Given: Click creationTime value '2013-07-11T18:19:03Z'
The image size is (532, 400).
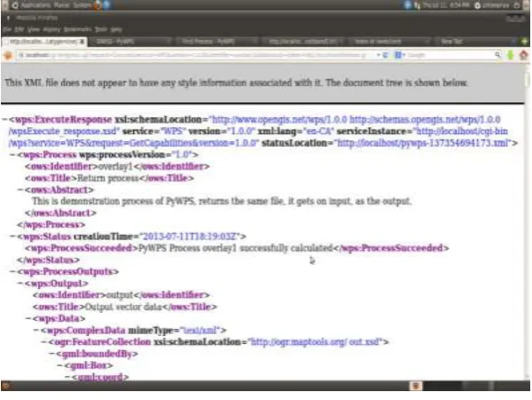Looking at the screenshot, I should coord(190,236).
